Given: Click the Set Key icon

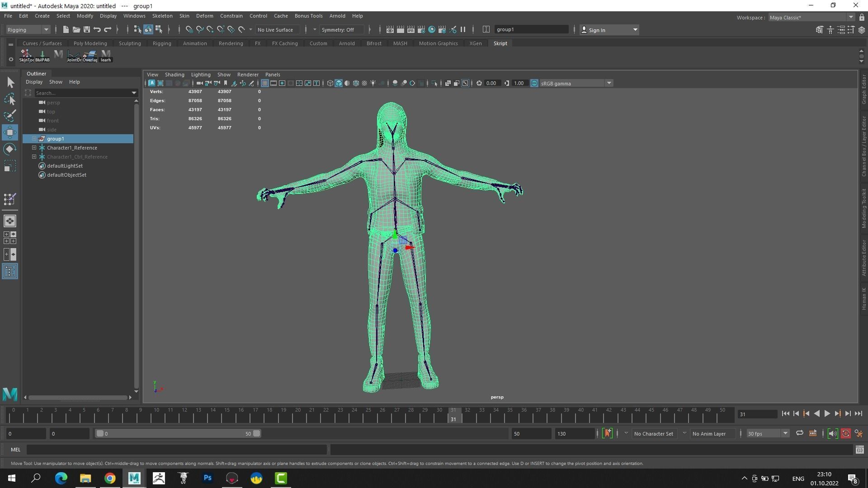Looking at the screenshot, I should click(607, 434).
